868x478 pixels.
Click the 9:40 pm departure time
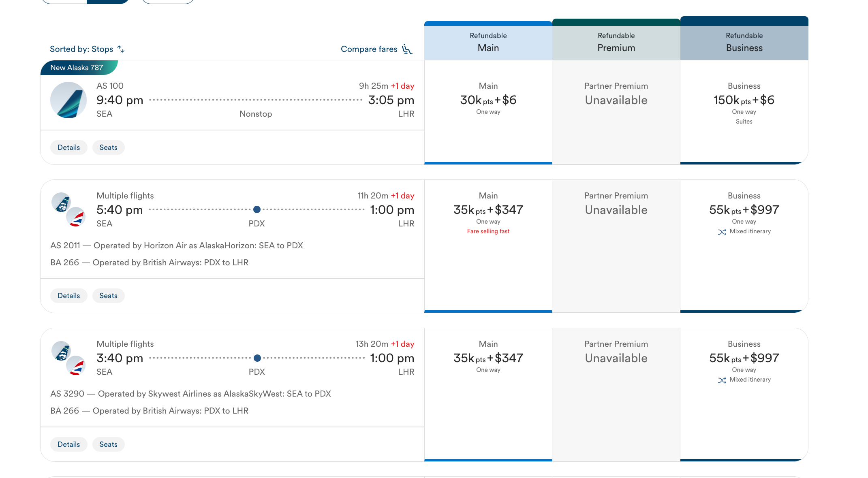coord(120,100)
